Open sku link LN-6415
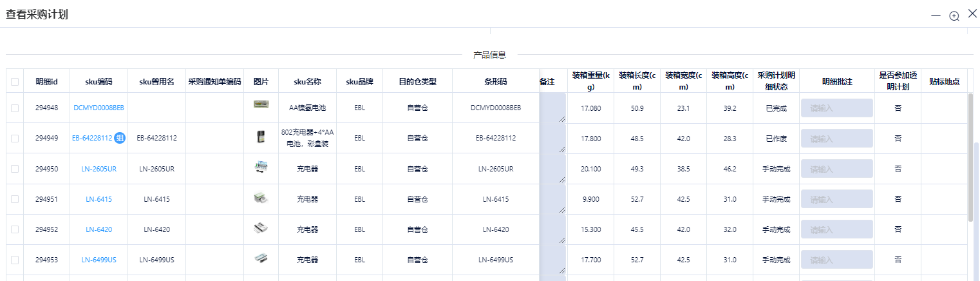Image resolution: width=980 pixels, height=281 pixels. [x=99, y=199]
